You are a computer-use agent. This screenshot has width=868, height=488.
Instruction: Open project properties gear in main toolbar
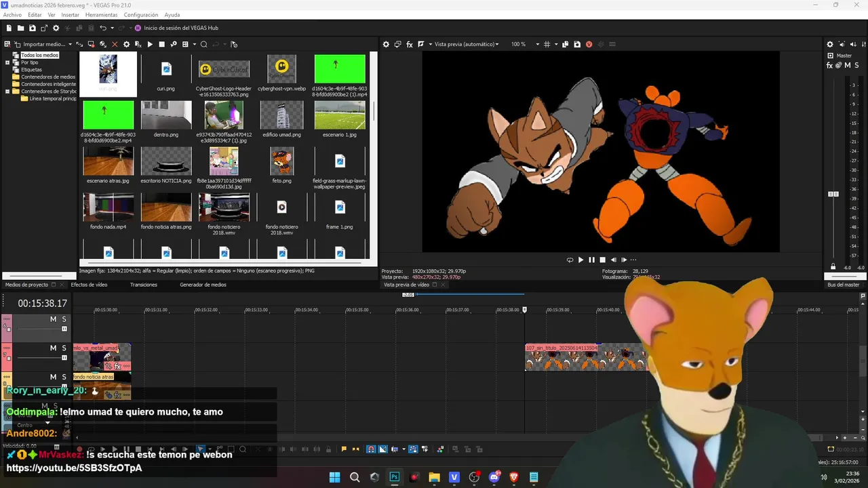(x=56, y=28)
